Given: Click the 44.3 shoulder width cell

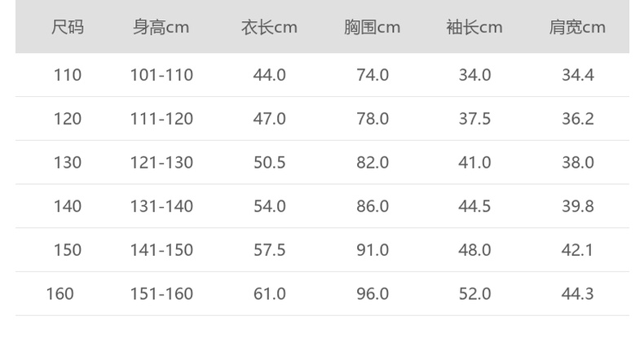Looking at the screenshot, I should [577, 293].
